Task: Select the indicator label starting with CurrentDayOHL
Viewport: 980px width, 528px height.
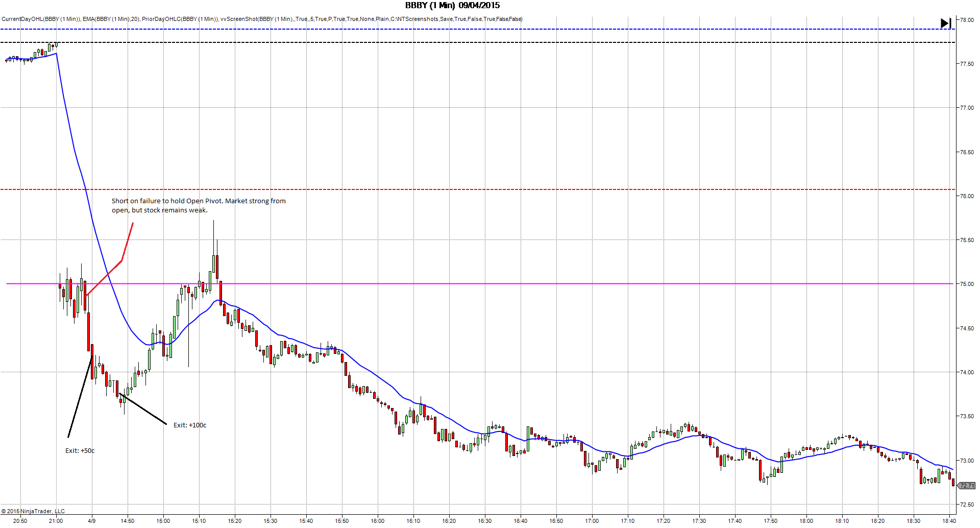Action: tap(262, 19)
